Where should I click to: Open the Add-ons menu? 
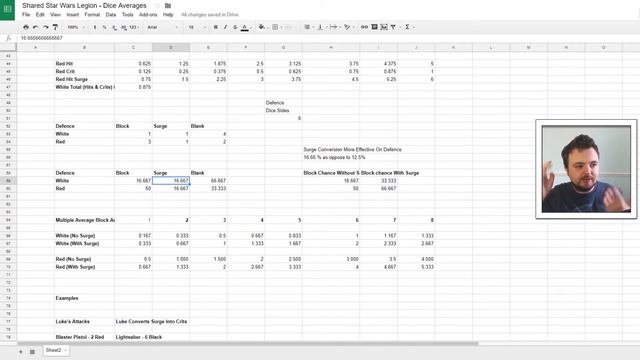click(x=148, y=15)
